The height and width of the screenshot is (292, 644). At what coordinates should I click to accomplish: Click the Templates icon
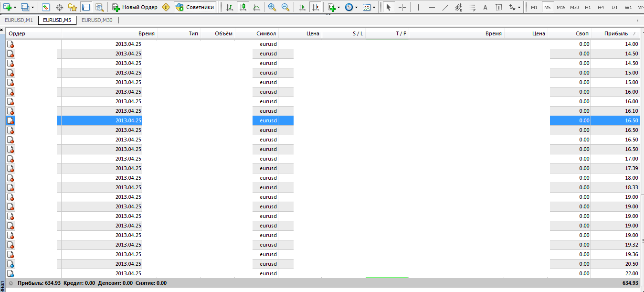[x=366, y=7]
